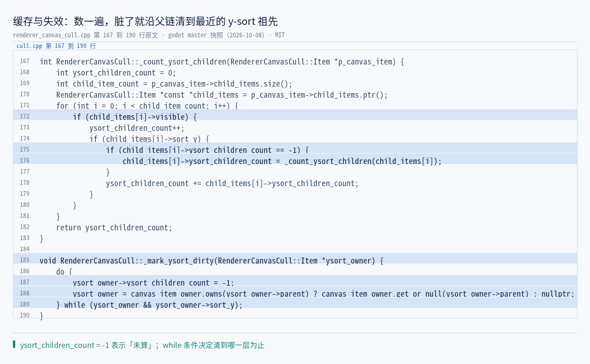Click the renderer_canvas_cull.cpp subtitle line
Image resolution: width=590 pixels, height=364 pixels.
point(149,35)
